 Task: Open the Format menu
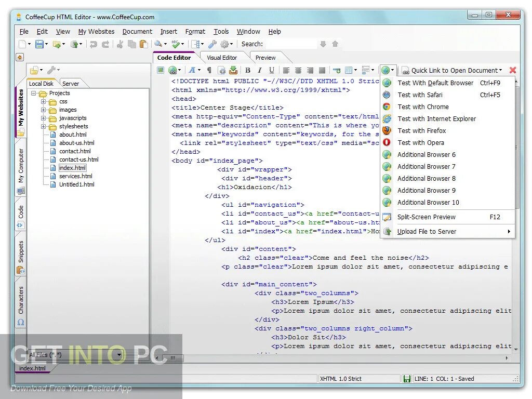[195, 32]
